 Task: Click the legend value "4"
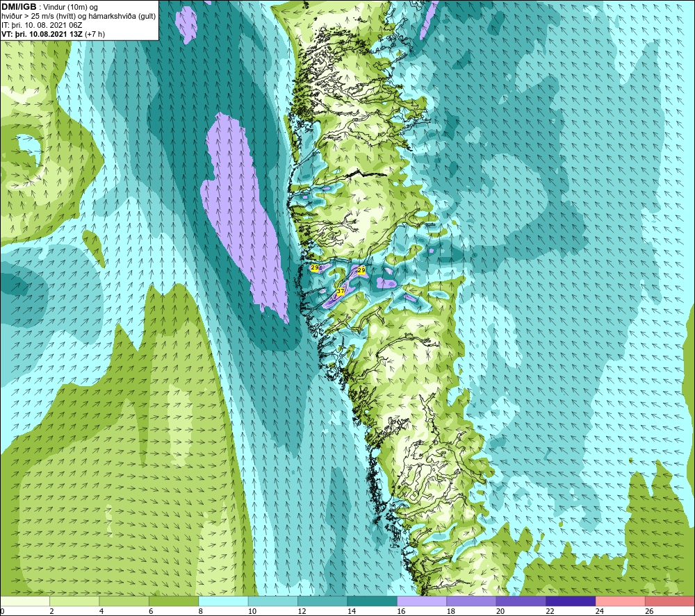[x=101, y=611]
